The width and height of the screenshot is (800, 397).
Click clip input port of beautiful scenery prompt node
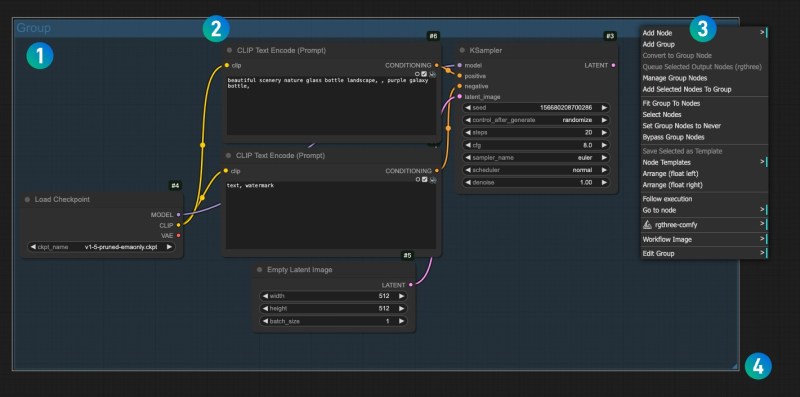pyautogui.click(x=227, y=65)
